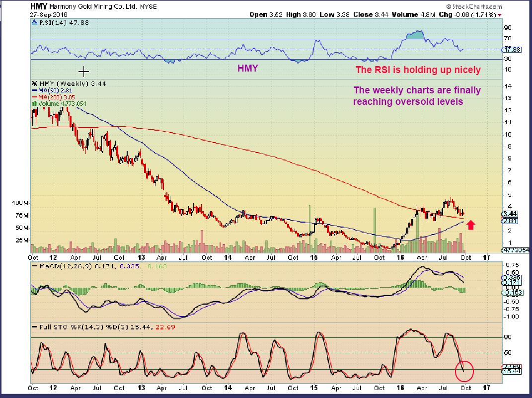Viewport: 532px width, 398px height.
Task: Click the 0.335 MACD signal tag on right axis
Action: point(510,278)
